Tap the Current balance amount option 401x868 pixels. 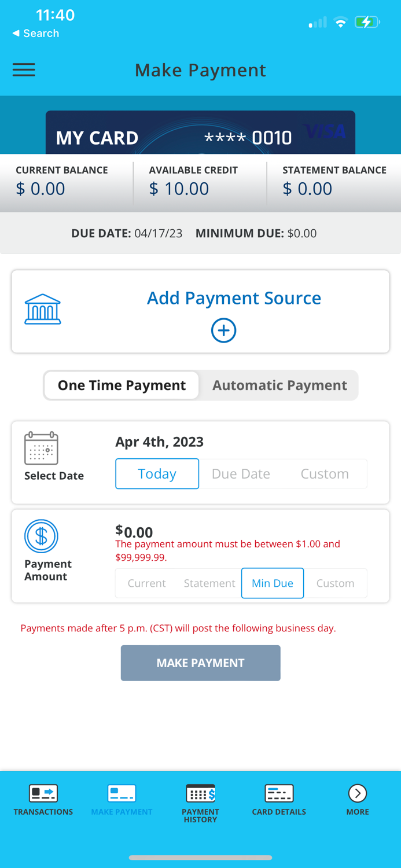point(146,583)
